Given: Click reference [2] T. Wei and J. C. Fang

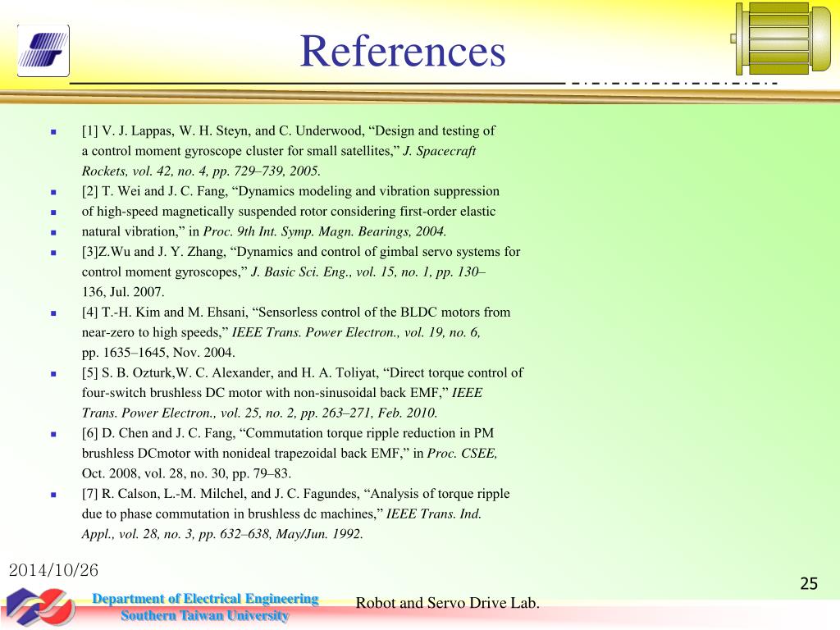Looking at the screenshot, I should click(290, 191).
